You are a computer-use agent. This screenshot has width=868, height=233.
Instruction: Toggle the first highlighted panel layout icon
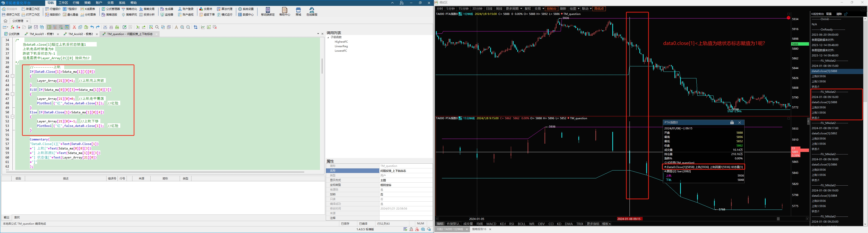pos(49,27)
